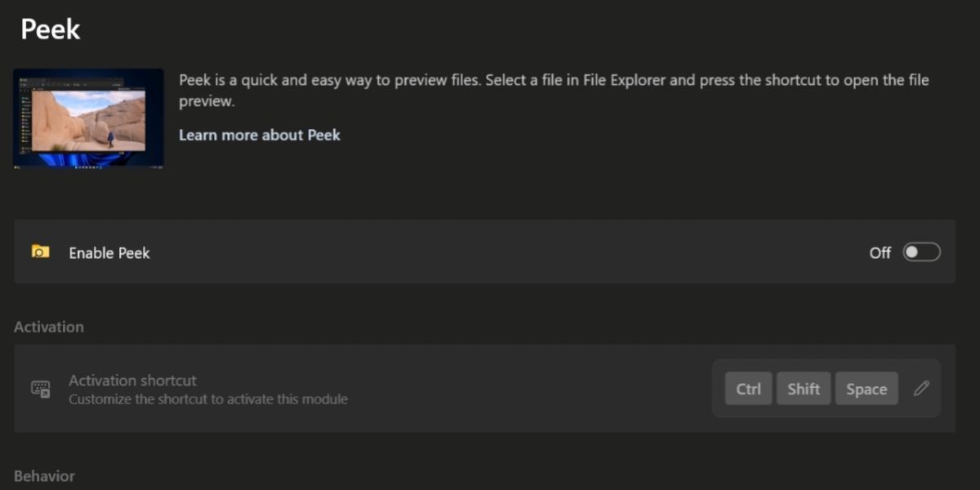Click empty space in Enable Peek card
The width and height of the screenshot is (980, 490).
pos(490,252)
